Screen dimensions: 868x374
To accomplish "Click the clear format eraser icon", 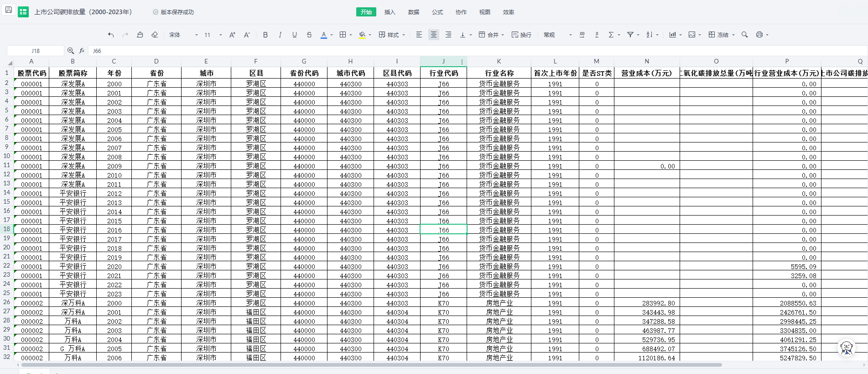I will pos(155,35).
